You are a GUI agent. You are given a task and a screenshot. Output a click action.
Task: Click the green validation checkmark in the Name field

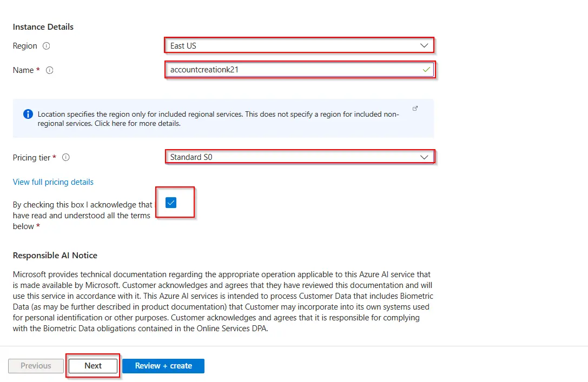[426, 70]
